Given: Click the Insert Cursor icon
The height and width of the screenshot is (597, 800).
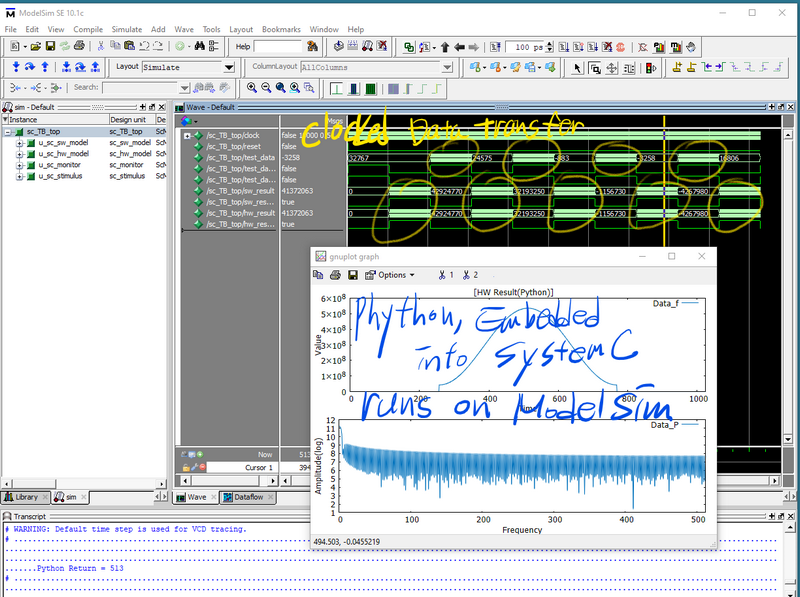Looking at the screenshot, I should 677,67.
